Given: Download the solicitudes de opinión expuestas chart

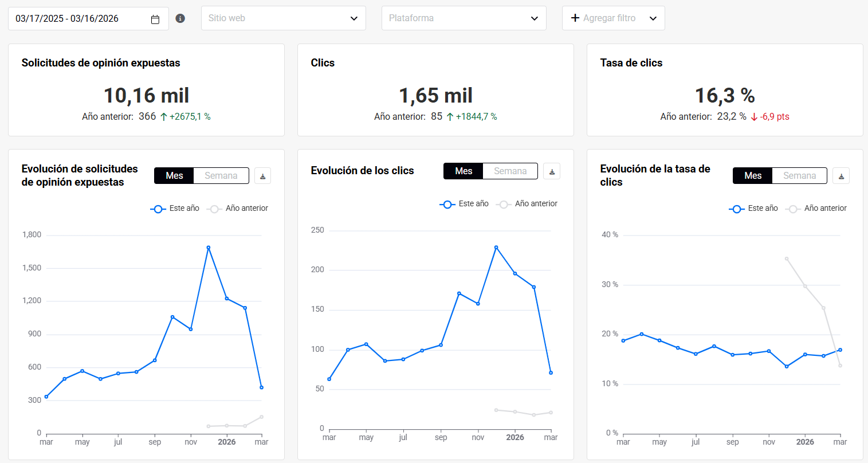Looking at the screenshot, I should 262,176.
